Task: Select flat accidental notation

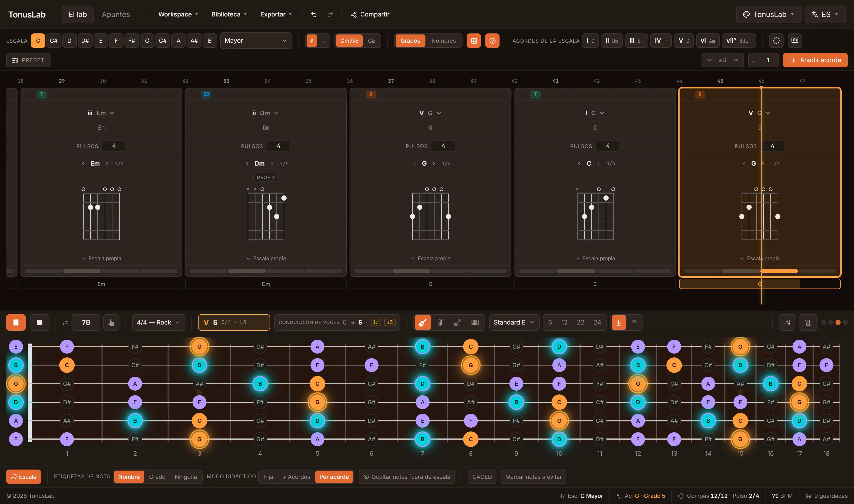Action: (x=323, y=41)
